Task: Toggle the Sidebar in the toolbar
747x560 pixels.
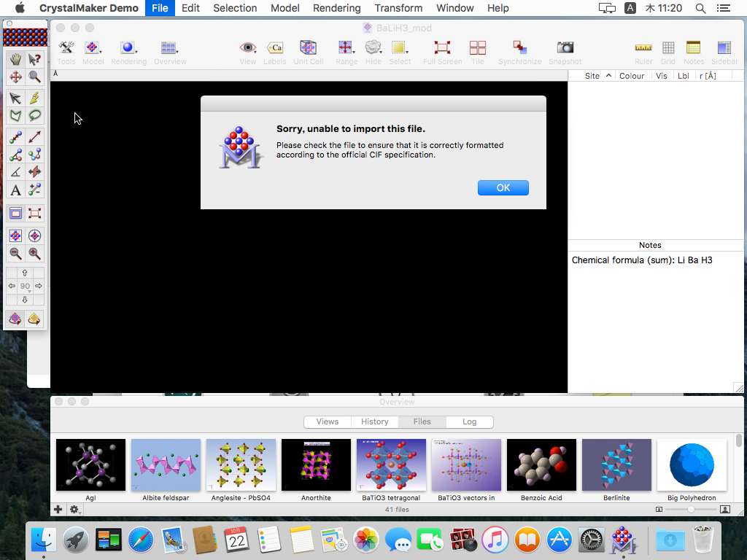Action: coord(724,52)
